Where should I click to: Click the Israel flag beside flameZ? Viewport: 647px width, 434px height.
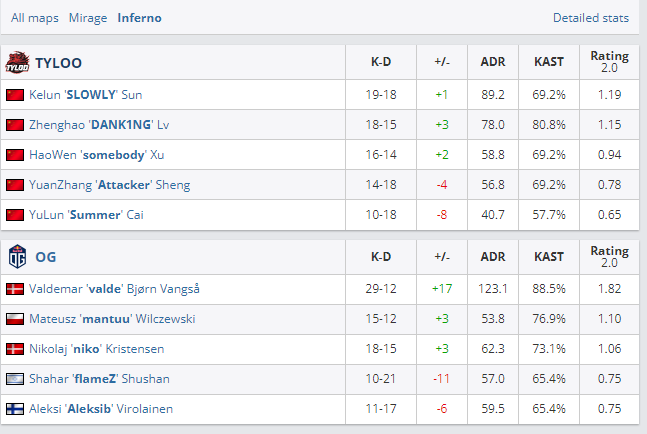15,379
